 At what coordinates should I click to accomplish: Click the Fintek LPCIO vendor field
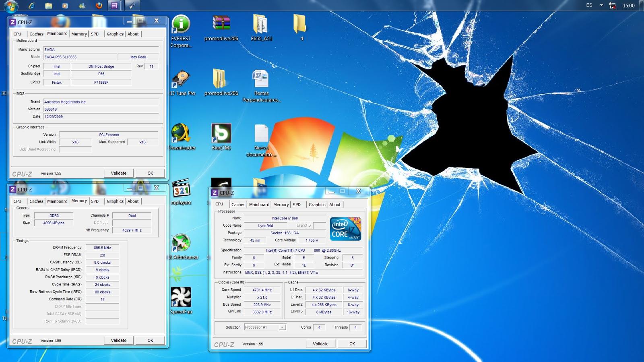tap(57, 82)
